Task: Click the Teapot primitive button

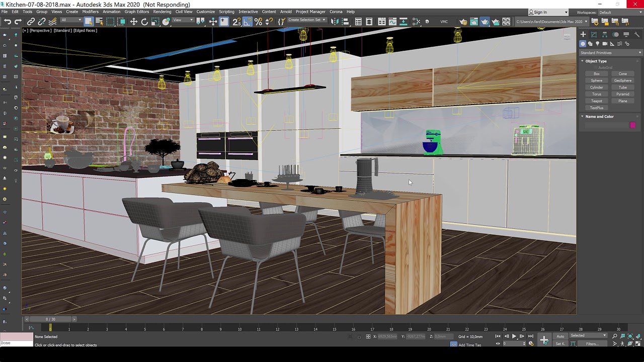Action: pyautogui.click(x=596, y=101)
